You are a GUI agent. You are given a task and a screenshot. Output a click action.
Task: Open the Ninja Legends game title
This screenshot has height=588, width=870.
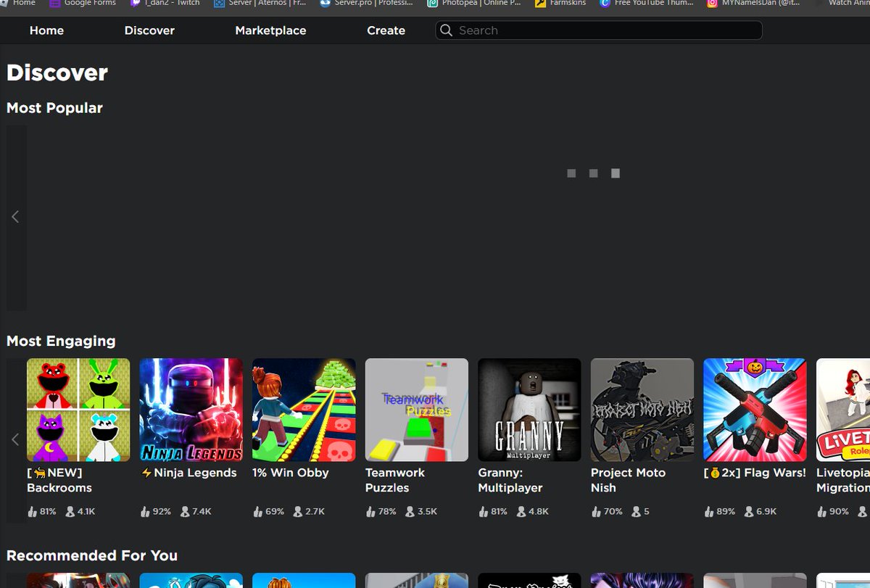coord(189,473)
